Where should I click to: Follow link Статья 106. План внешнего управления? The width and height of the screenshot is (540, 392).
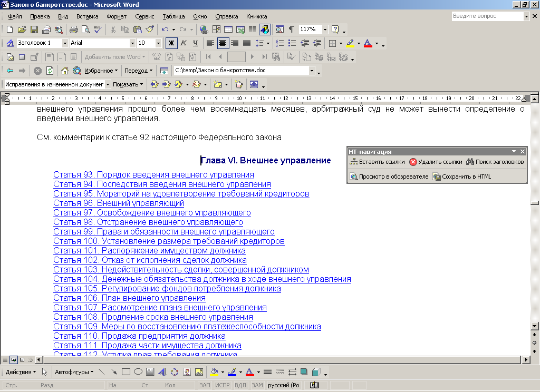(130, 298)
